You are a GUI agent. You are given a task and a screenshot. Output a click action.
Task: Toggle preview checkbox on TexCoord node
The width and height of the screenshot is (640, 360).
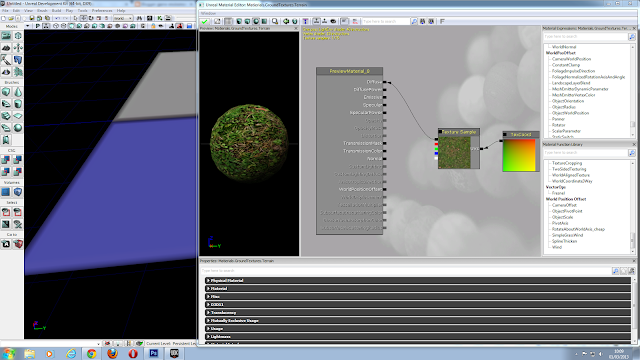click(505, 134)
